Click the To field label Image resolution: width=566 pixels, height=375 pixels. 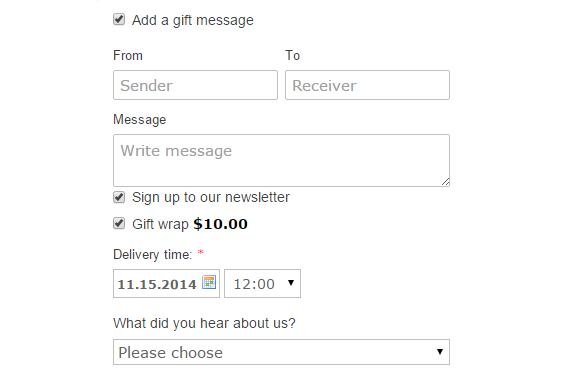tap(293, 56)
